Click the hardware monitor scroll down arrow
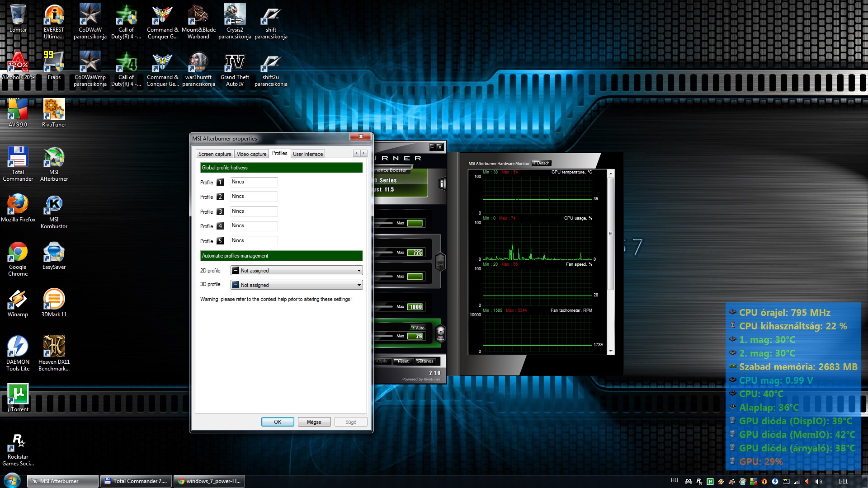 611,351
